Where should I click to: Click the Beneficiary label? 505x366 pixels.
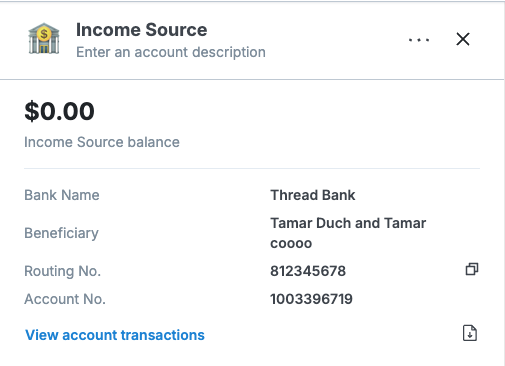click(x=61, y=233)
